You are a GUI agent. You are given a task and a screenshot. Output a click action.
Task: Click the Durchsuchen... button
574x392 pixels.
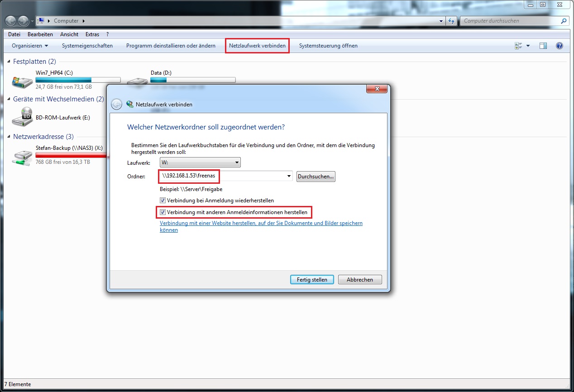[316, 177]
